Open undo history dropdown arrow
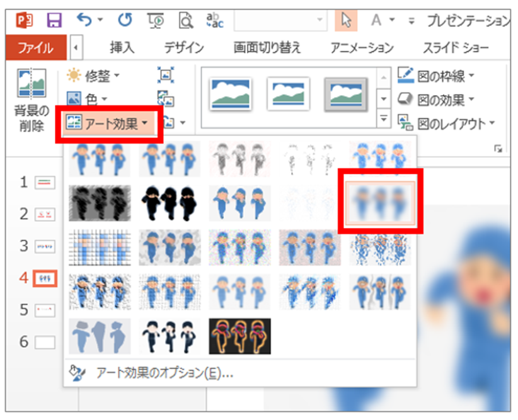Viewport: 518px width, 420px height. coord(100,20)
